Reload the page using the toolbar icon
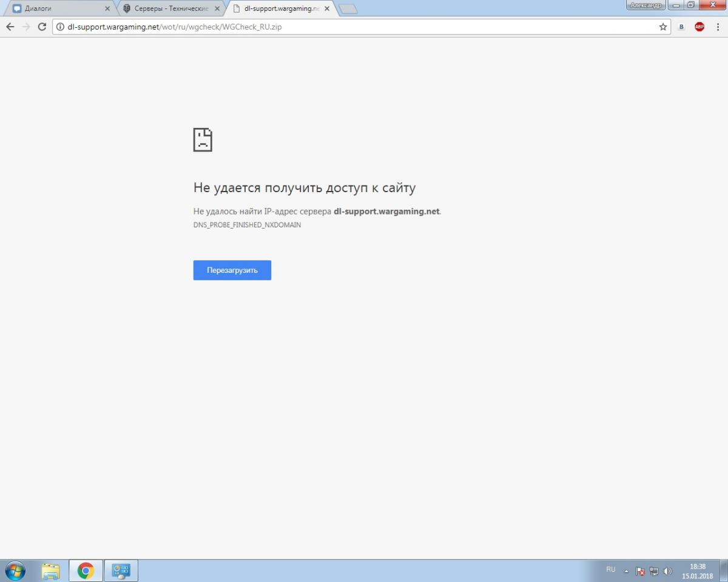728x582 pixels. tap(42, 27)
